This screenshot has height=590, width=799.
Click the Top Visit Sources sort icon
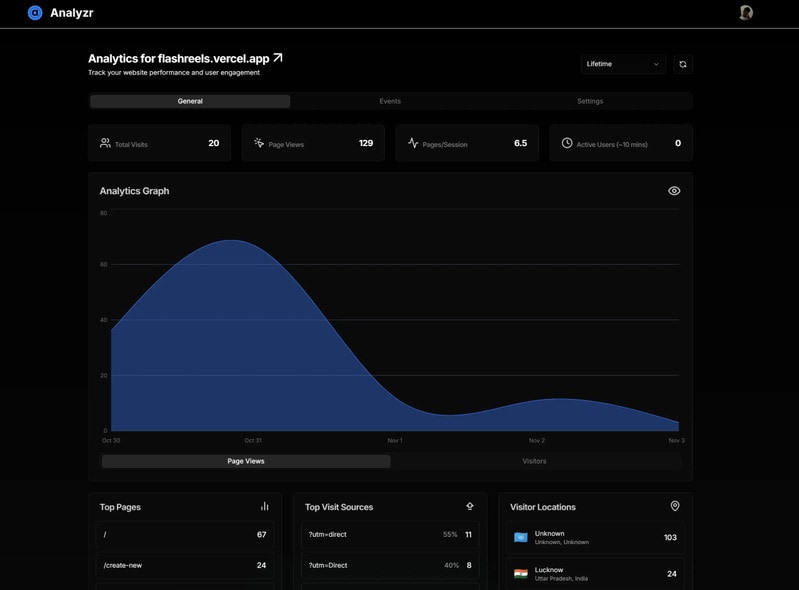click(470, 507)
